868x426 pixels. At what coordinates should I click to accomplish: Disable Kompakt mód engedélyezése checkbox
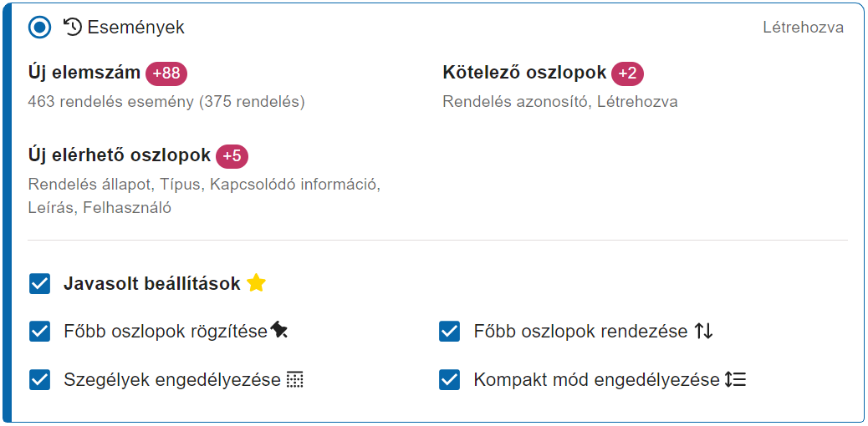450,380
